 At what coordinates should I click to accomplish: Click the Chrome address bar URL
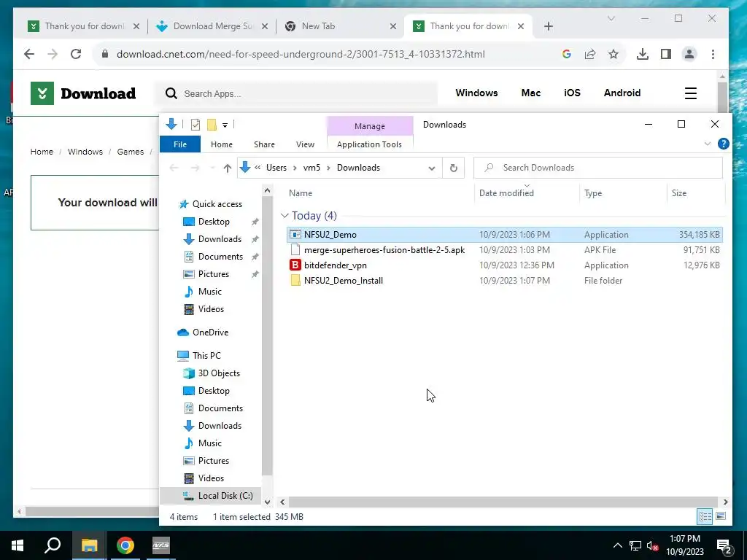point(301,54)
